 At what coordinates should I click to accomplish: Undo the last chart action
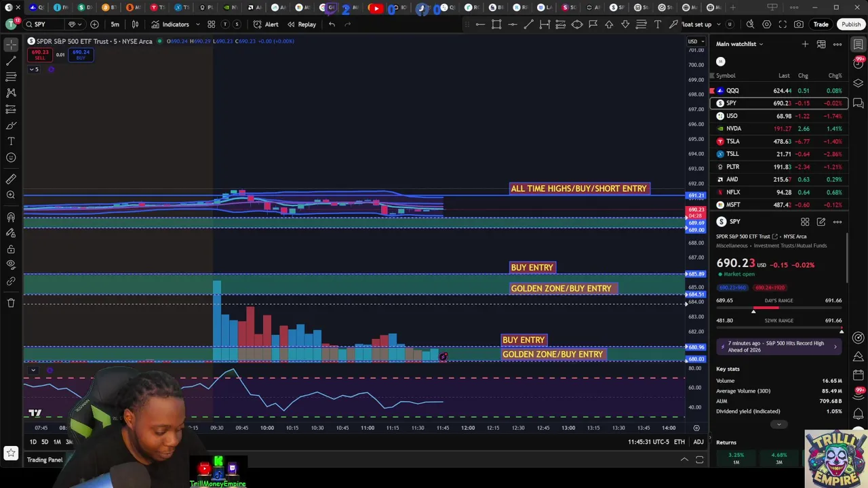[x=332, y=24]
